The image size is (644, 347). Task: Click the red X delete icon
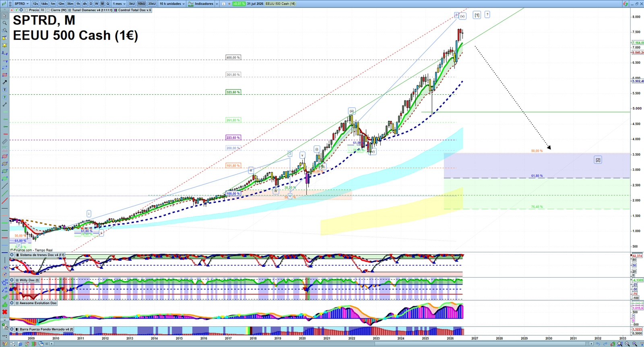point(5,312)
